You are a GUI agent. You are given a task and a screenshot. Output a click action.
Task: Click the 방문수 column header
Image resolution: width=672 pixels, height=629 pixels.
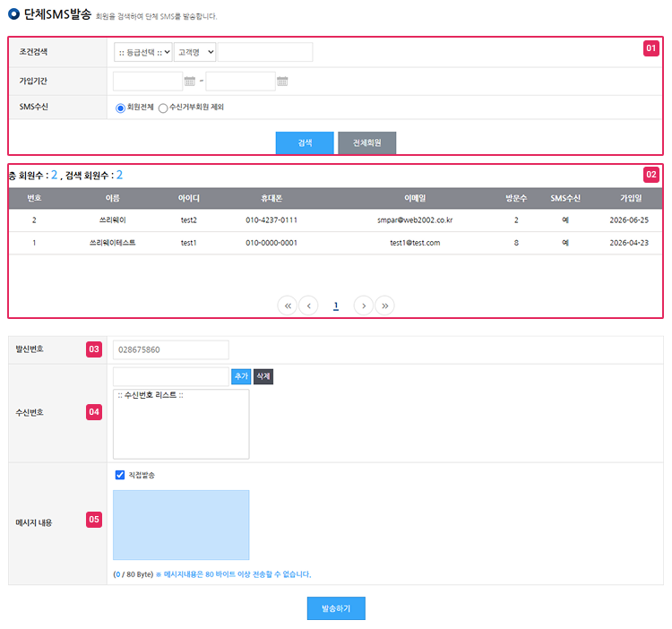pos(516,198)
